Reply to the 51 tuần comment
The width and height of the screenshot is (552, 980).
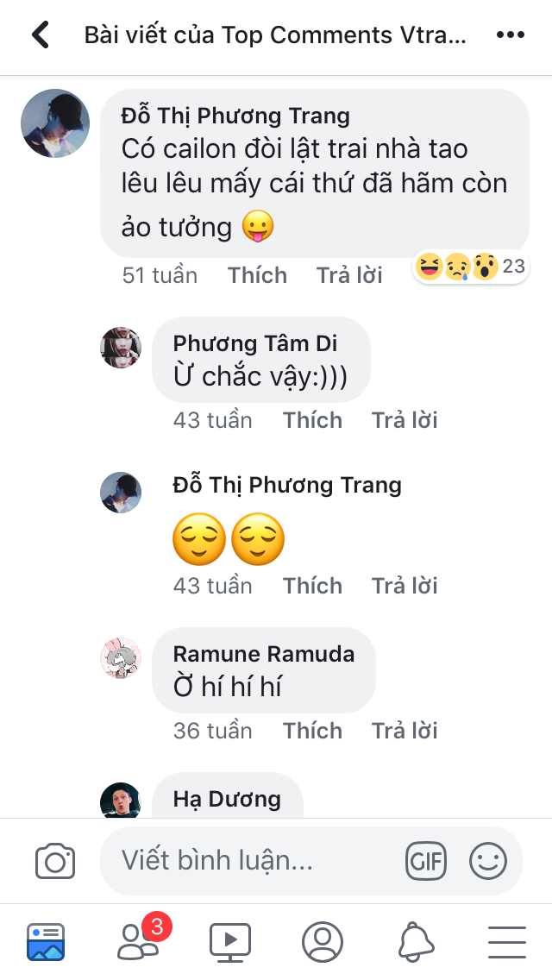pos(349,275)
